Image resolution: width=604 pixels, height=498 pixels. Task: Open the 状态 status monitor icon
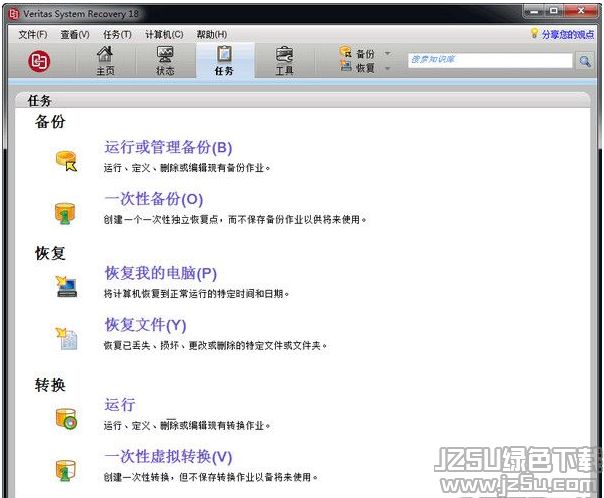pos(165,54)
